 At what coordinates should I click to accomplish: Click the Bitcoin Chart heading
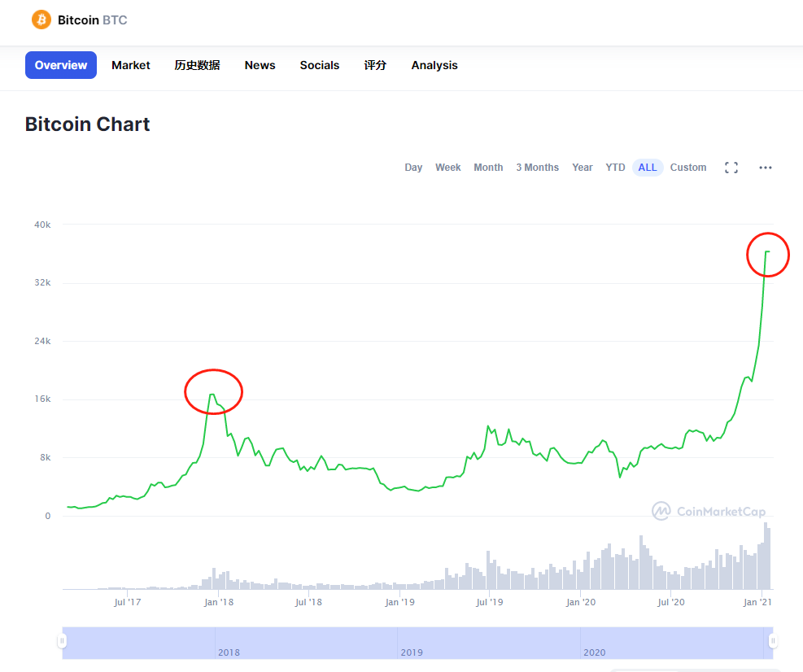tap(88, 124)
